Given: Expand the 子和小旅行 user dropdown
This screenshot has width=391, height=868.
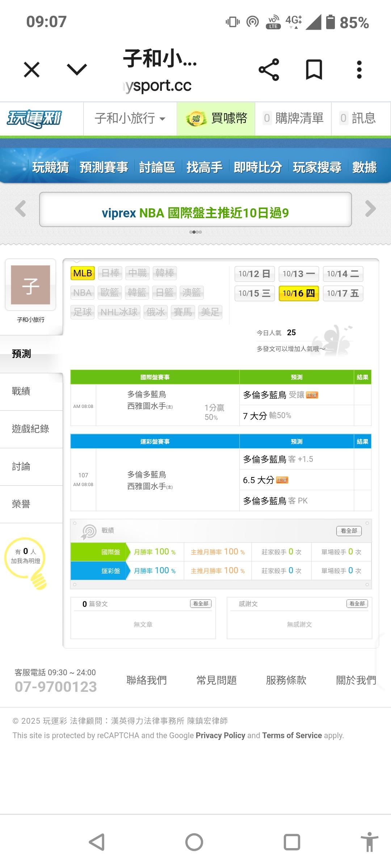Looking at the screenshot, I should [x=130, y=119].
